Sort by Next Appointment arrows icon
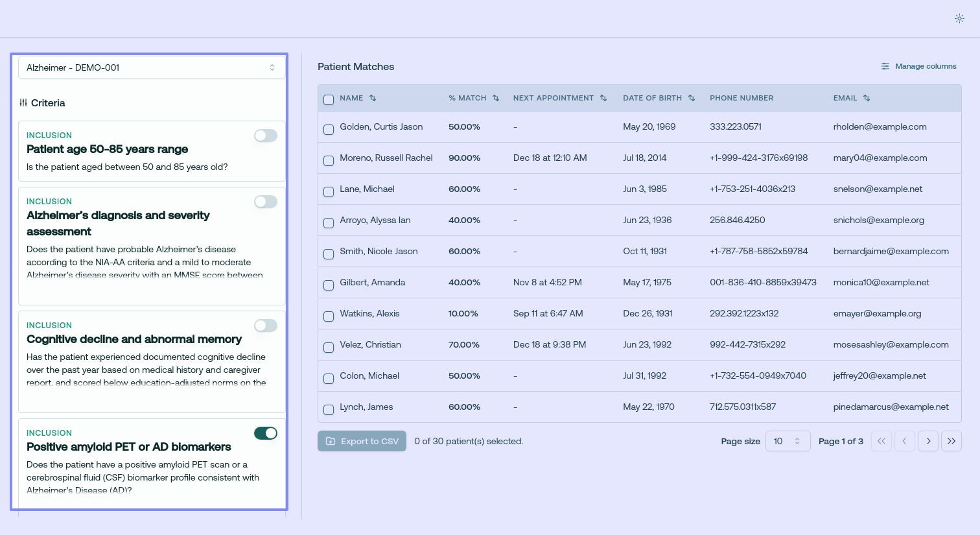Viewport: 980px width, 535px height. (x=603, y=98)
